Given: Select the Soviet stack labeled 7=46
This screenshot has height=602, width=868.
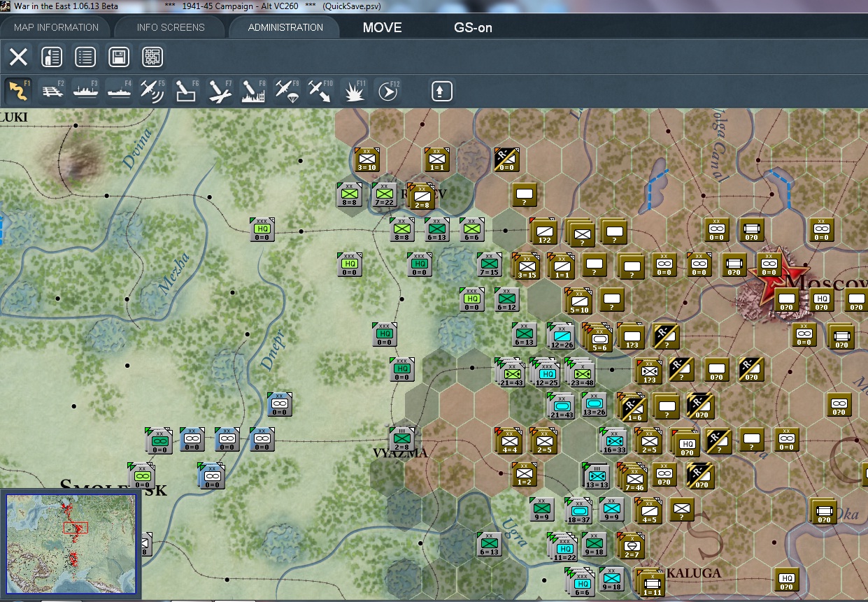Looking at the screenshot, I should tap(634, 479).
